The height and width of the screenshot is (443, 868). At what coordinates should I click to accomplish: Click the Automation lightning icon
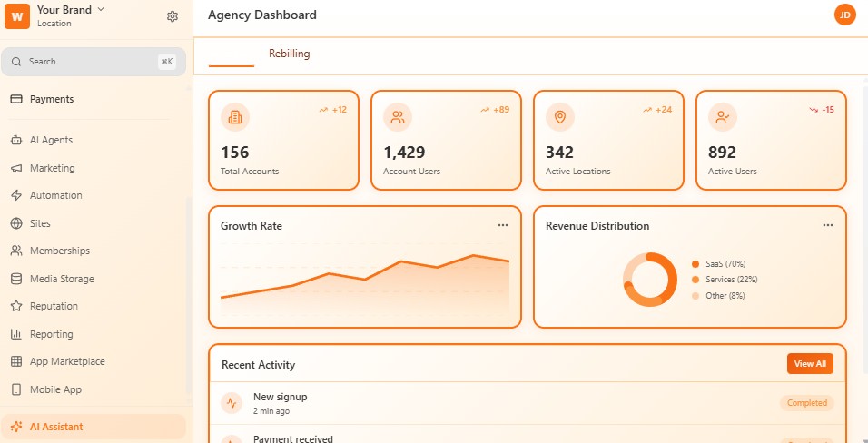click(x=16, y=195)
